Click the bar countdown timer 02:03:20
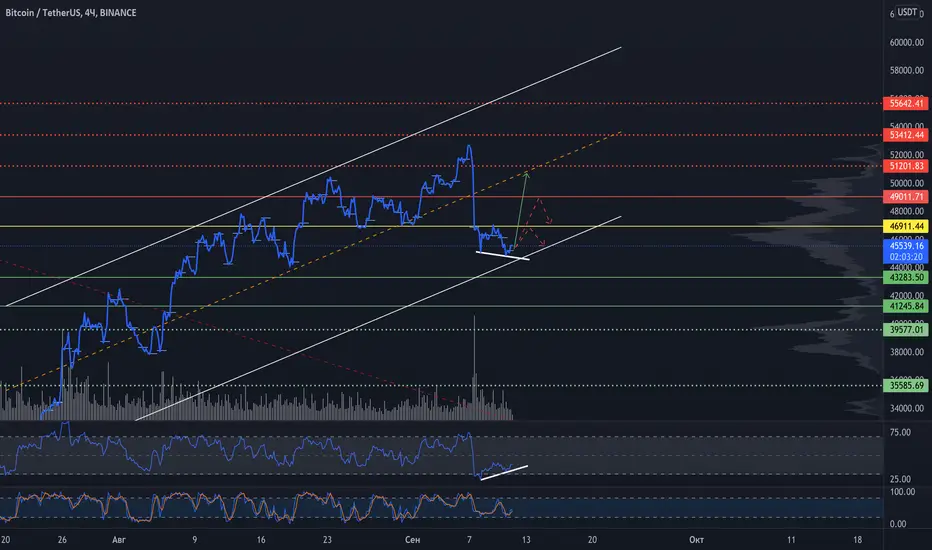 [x=906, y=257]
